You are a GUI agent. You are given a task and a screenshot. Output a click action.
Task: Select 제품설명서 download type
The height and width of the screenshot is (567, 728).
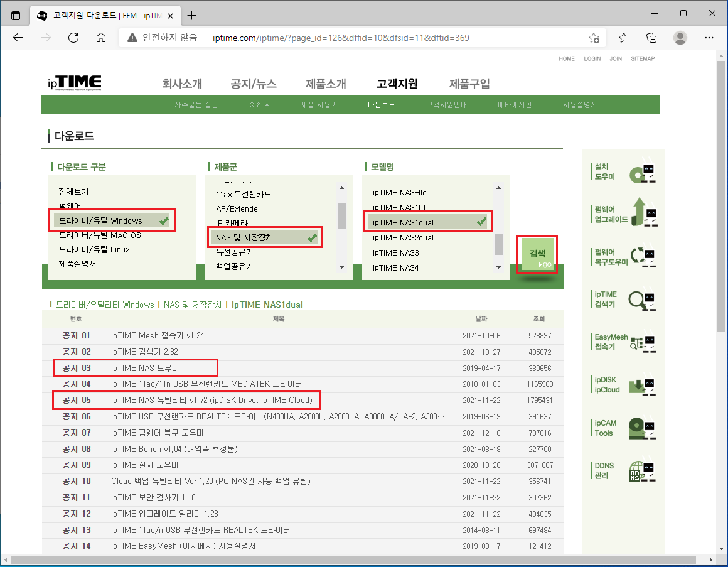tap(78, 264)
